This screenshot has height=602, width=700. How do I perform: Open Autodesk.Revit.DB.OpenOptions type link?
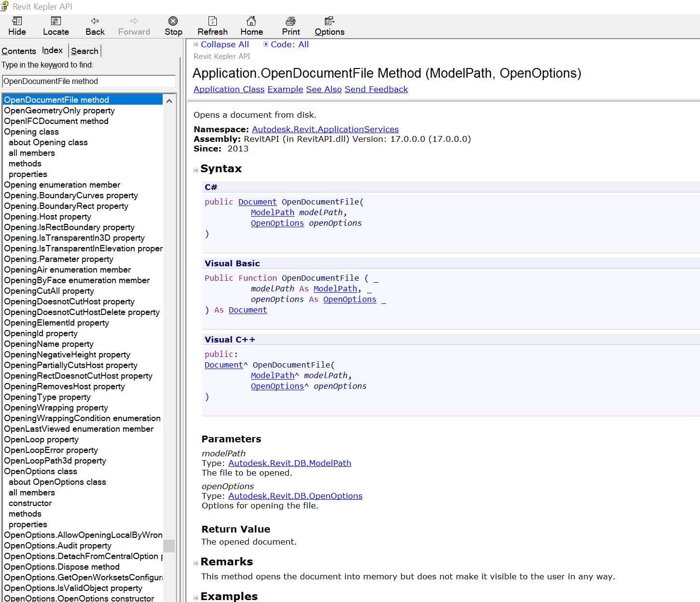click(295, 496)
